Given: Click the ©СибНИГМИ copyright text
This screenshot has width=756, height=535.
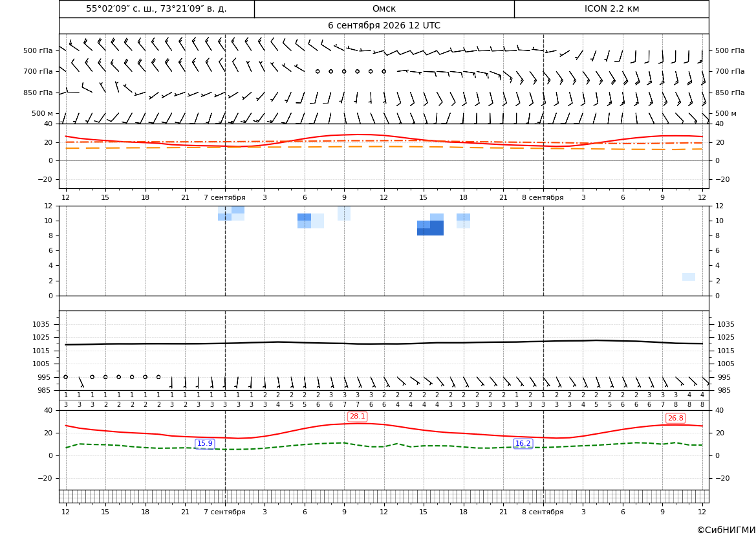Looking at the screenshot, I should pyautogui.click(x=726, y=530).
